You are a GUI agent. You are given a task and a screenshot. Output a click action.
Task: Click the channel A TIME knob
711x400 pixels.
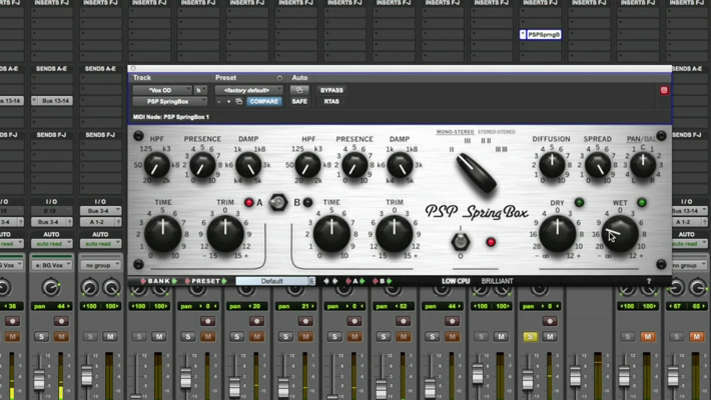163,234
